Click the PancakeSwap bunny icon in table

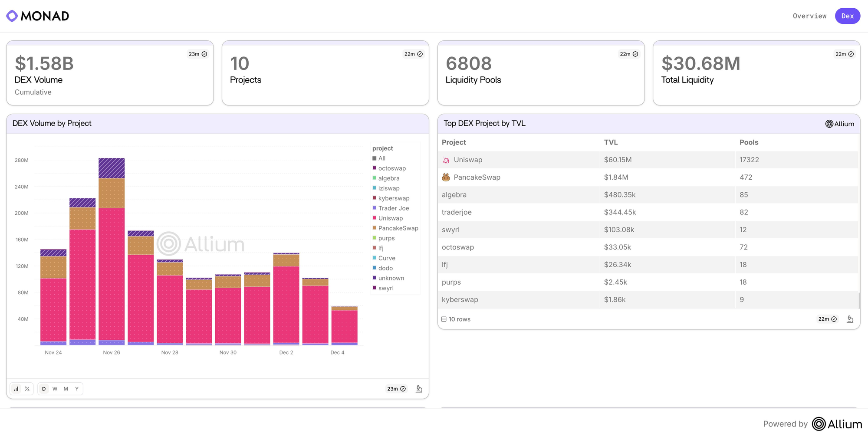[x=446, y=177]
